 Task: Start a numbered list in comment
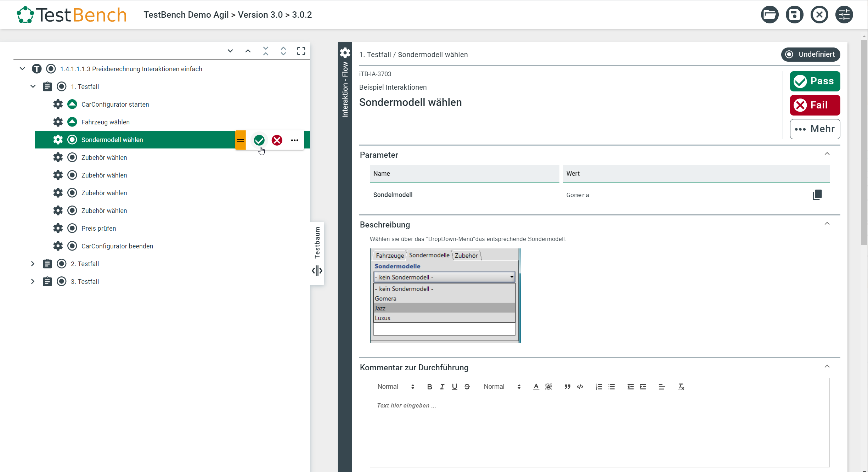tap(599, 387)
